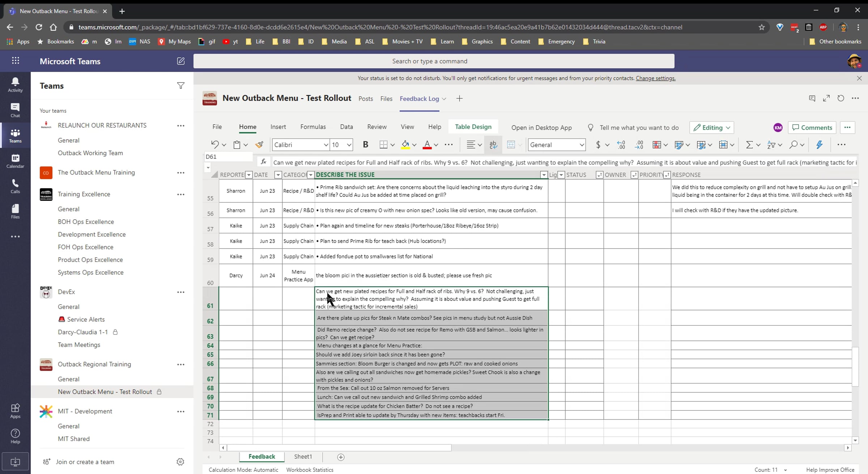
Task: Open the Comments pane
Action: [812, 127]
